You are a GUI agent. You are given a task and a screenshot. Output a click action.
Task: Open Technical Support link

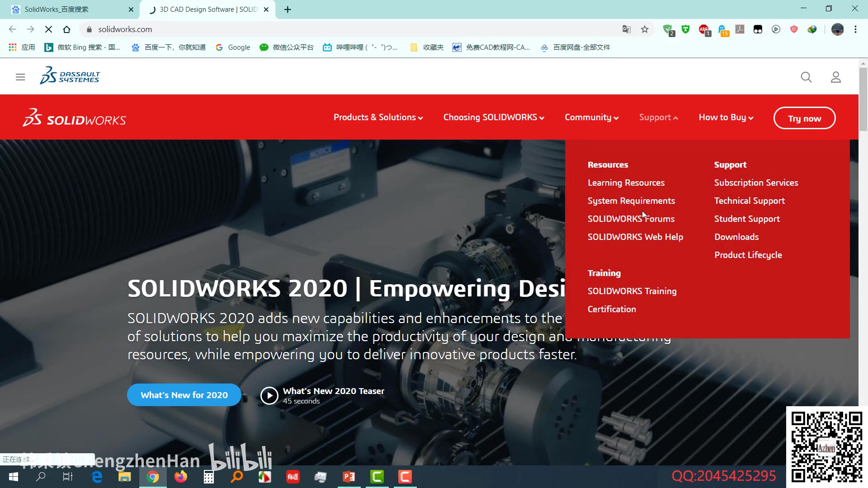(x=749, y=201)
